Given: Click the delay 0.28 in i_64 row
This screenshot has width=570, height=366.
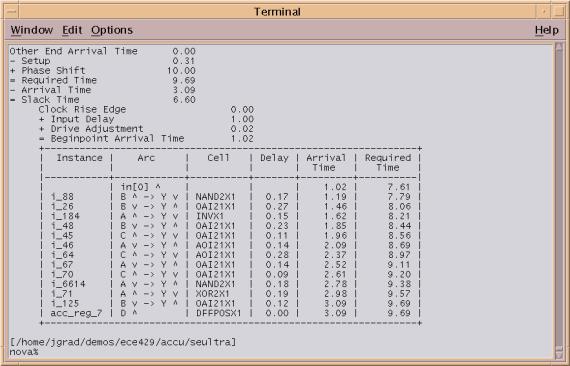Looking at the screenshot, I should 277,255.
